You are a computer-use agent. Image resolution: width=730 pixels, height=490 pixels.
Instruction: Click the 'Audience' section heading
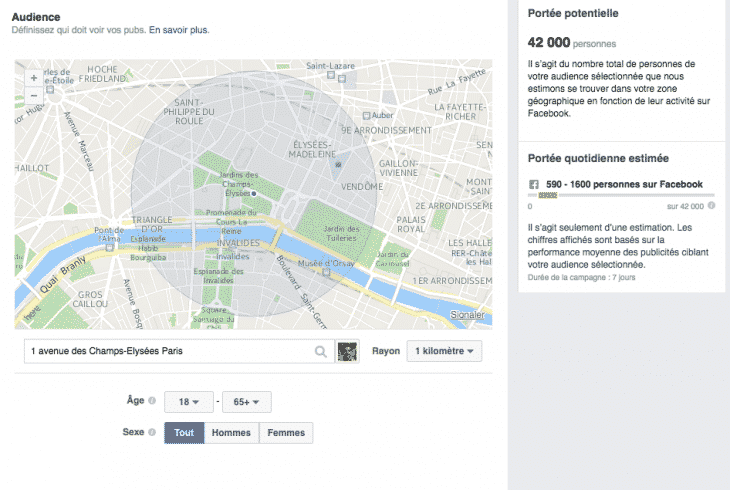pos(36,17)
